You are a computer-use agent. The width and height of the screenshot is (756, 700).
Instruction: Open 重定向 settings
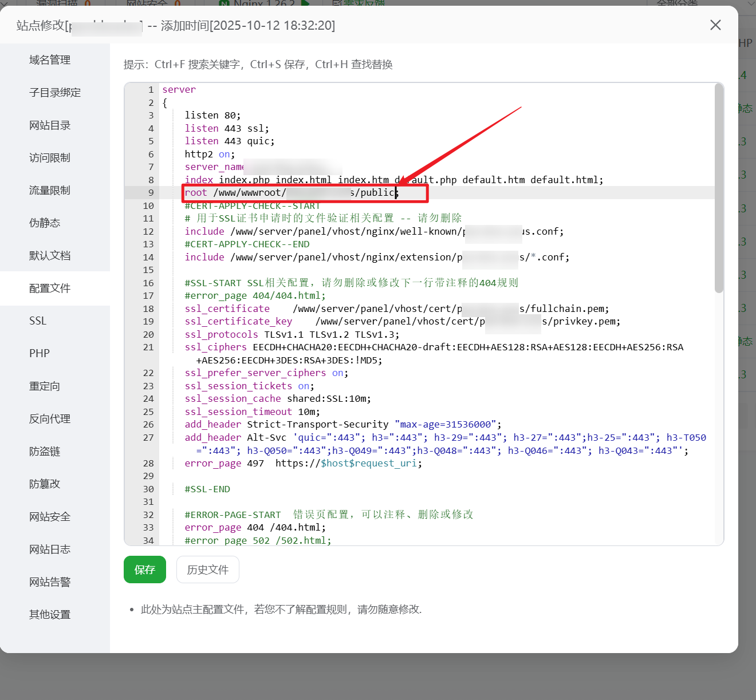point(45,386)
